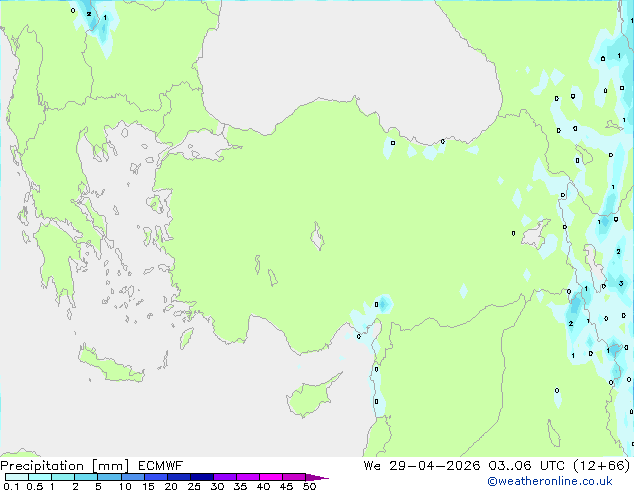Click the '03..06 UTC' time range text
634x490 pixels.
pyautogui.click(x=526, y=466)
